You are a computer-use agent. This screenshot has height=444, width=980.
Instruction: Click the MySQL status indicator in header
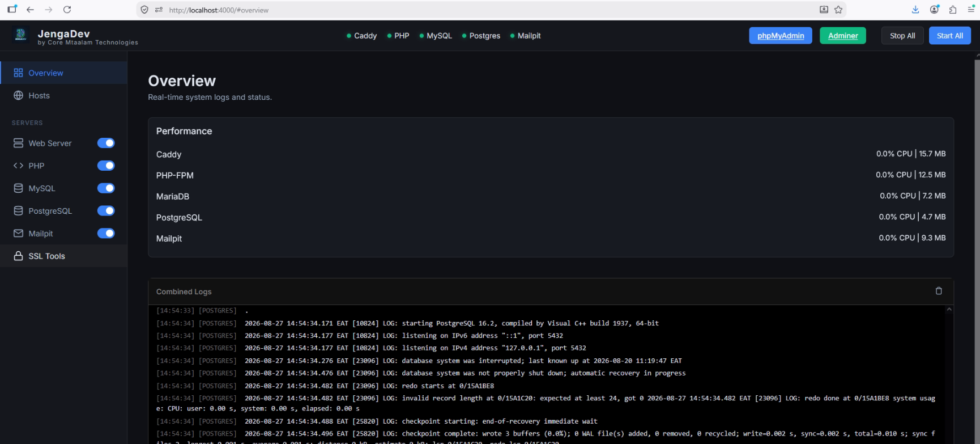[436, 36]
